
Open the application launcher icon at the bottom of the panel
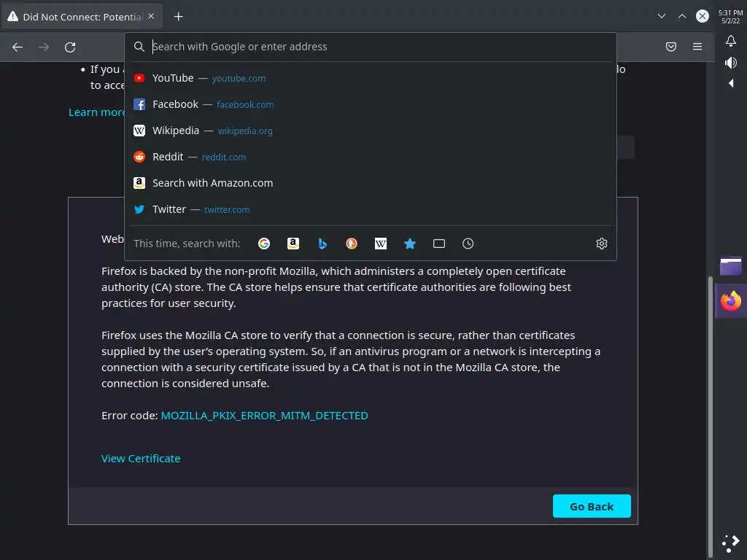(731, 542)
